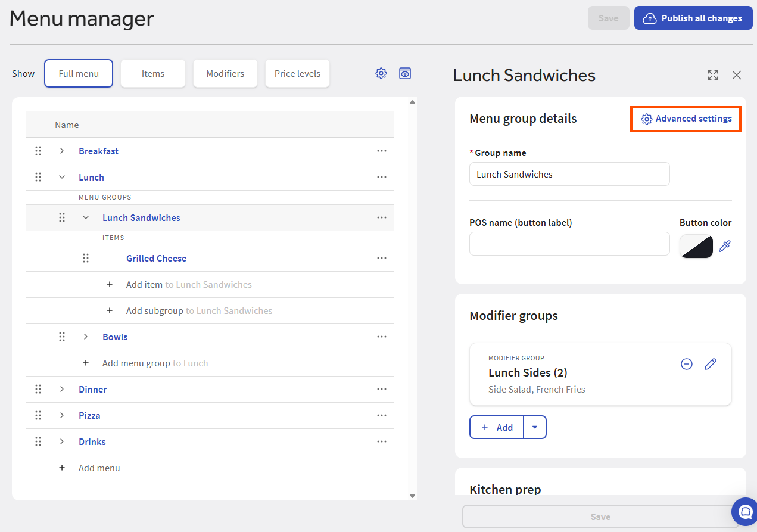This screenshot has width=757, height=532.
Task: Expand the Lunch Sandwiches panel to fullscreen
Action: pos(713,75)
